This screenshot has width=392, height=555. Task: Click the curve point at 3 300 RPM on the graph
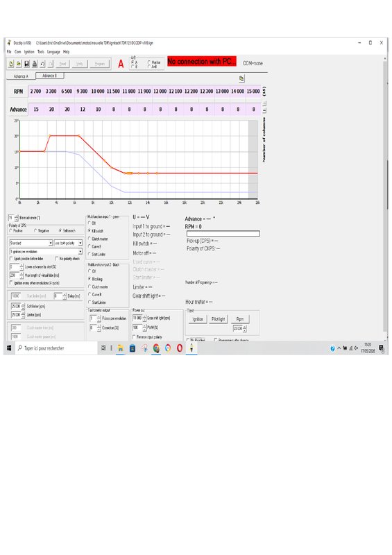50,135
